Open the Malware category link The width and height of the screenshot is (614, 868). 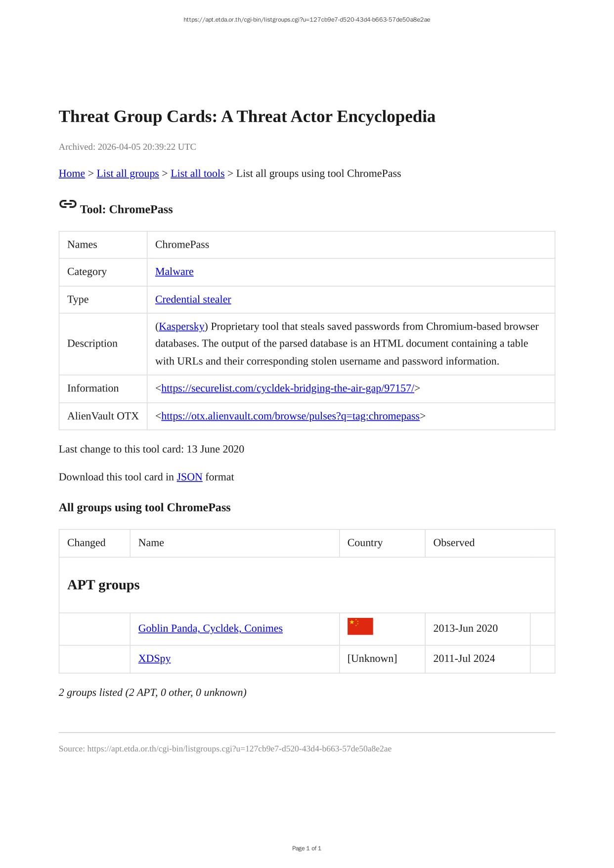[x=174, y=272]
